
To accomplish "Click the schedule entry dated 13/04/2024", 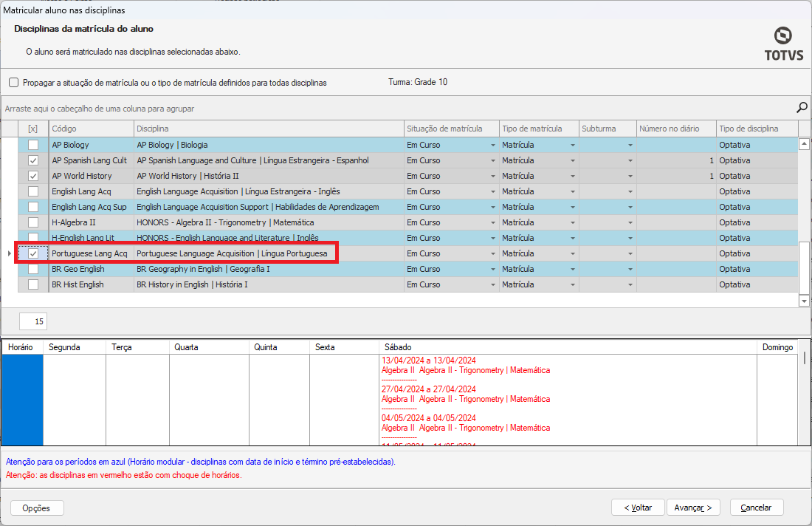I will [x=466, y=366].
